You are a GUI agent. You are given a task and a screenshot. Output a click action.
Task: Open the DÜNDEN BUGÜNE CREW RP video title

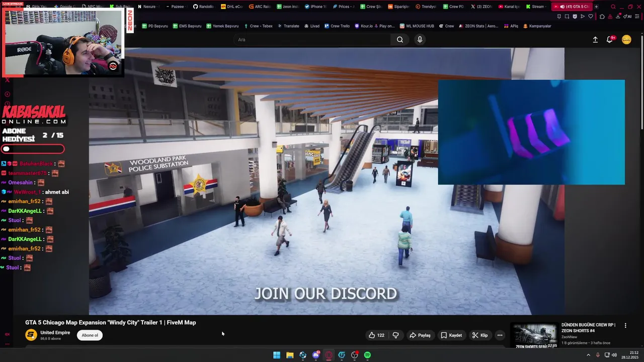click(x=588, y=328)
